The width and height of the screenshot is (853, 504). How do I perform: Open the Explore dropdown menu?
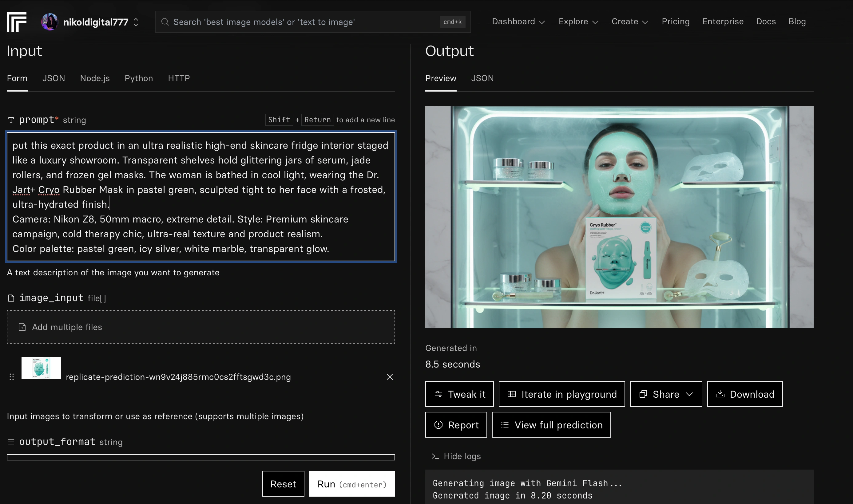(578, 22)
